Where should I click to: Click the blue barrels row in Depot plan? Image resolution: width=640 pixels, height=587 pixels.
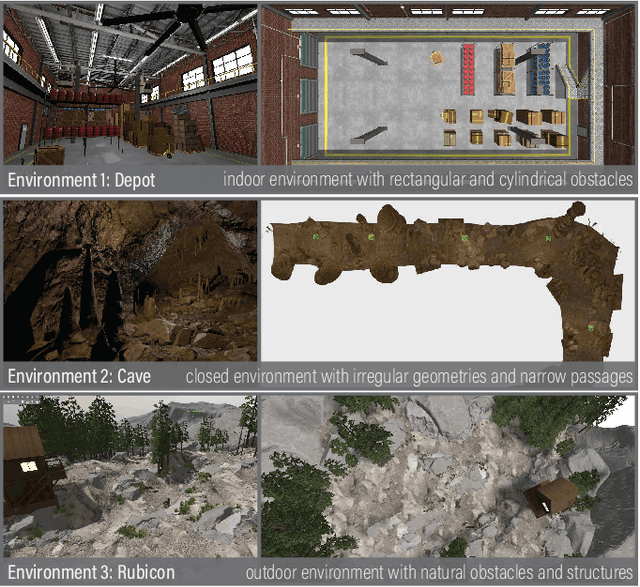click(x=542, y=70)
